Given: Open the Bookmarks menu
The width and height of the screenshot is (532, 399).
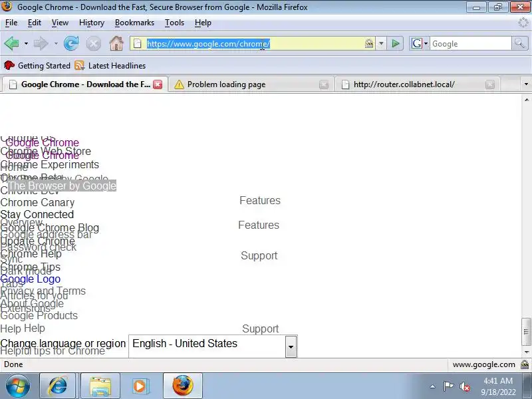Looking at the screenshot, I should coord(135,23).
